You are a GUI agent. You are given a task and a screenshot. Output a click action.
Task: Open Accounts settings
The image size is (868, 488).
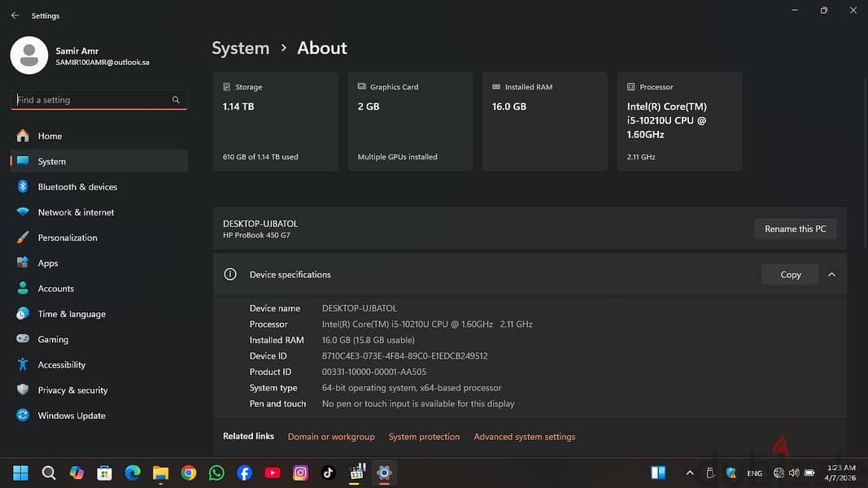pyautogui.click(x=98, y=288)
